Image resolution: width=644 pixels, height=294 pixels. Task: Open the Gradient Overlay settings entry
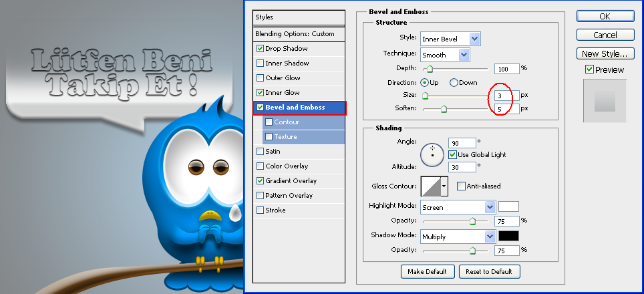(x=291, y=180)
